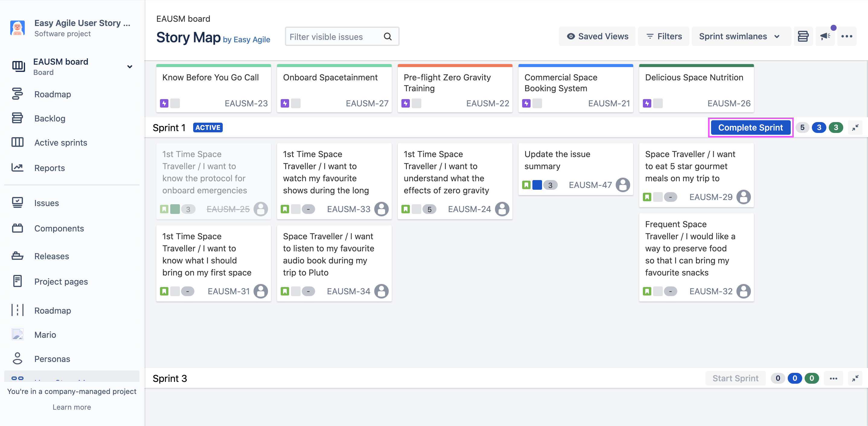
Task: Open the three-dot more options menu in header
Action: click(x=847, y=37)
